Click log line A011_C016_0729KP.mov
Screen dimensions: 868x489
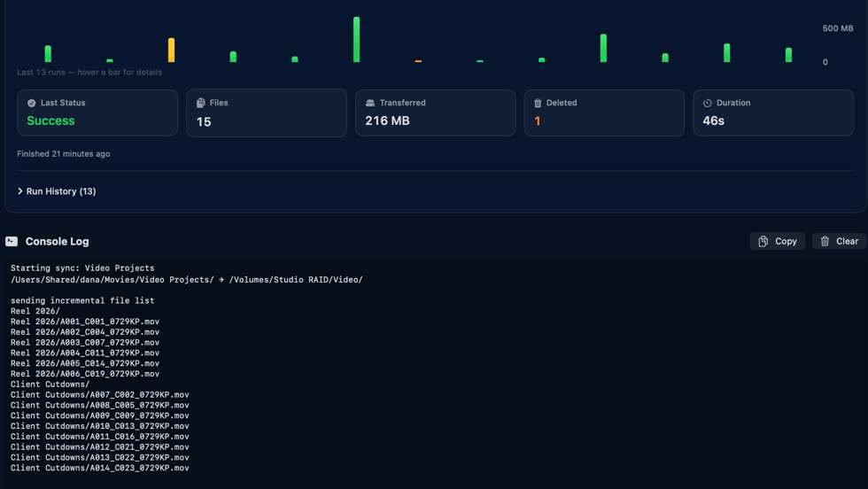click(x=99, y=437)
